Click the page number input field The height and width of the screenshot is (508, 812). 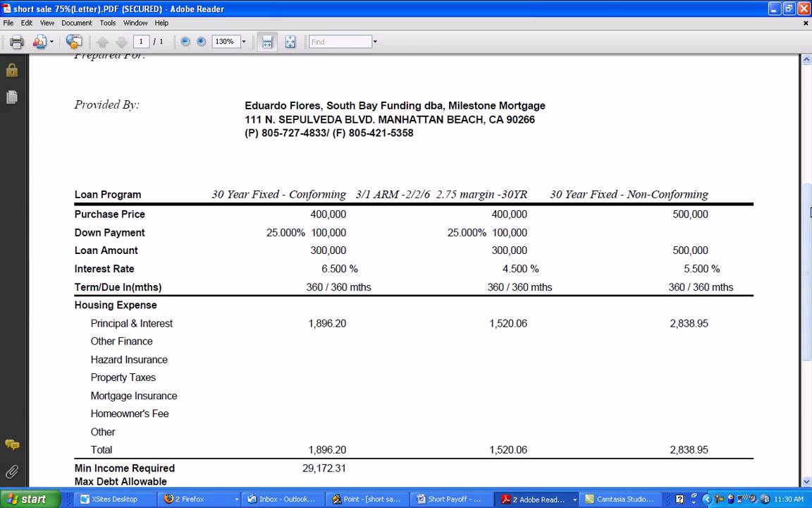pos(141,42)
